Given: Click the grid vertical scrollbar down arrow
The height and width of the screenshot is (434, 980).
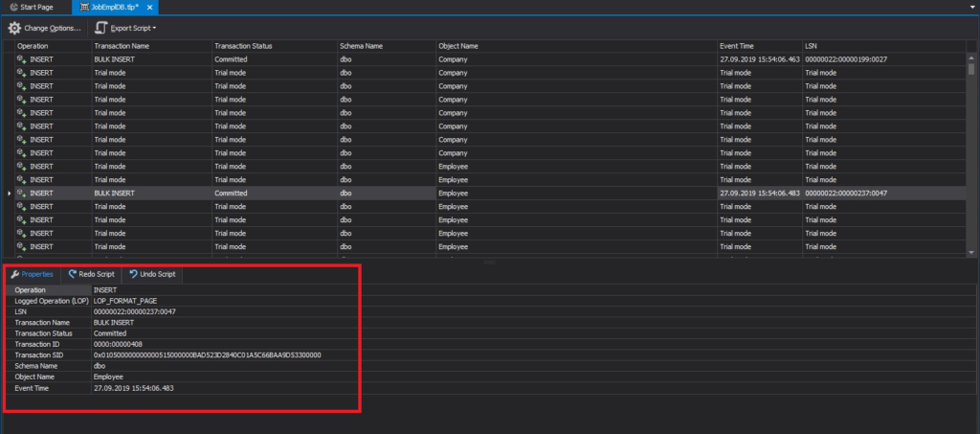Looking at the screenshot, I should coord(970,251).
